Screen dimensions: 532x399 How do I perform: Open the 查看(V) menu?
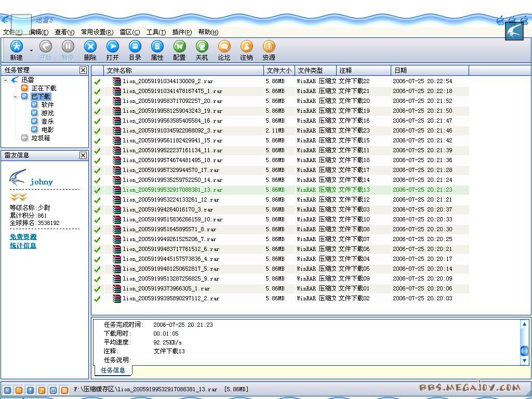[x=64, y=32]
